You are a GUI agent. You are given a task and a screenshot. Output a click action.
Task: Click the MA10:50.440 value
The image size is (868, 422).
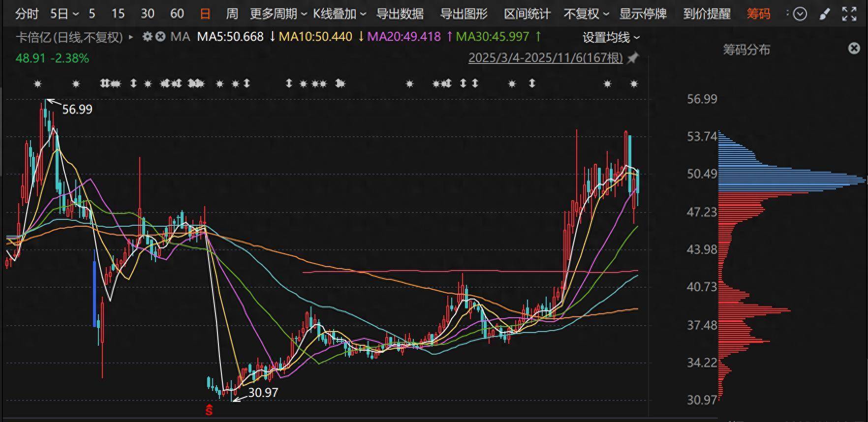pyautogui.click(x=315, y=37)
